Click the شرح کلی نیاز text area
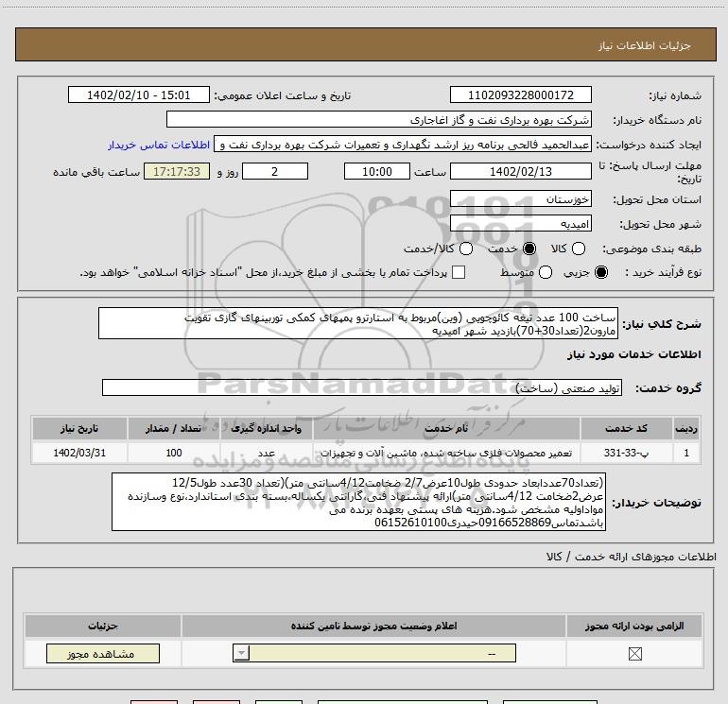The width and height of the screenshot is (728, 704). 358,323
